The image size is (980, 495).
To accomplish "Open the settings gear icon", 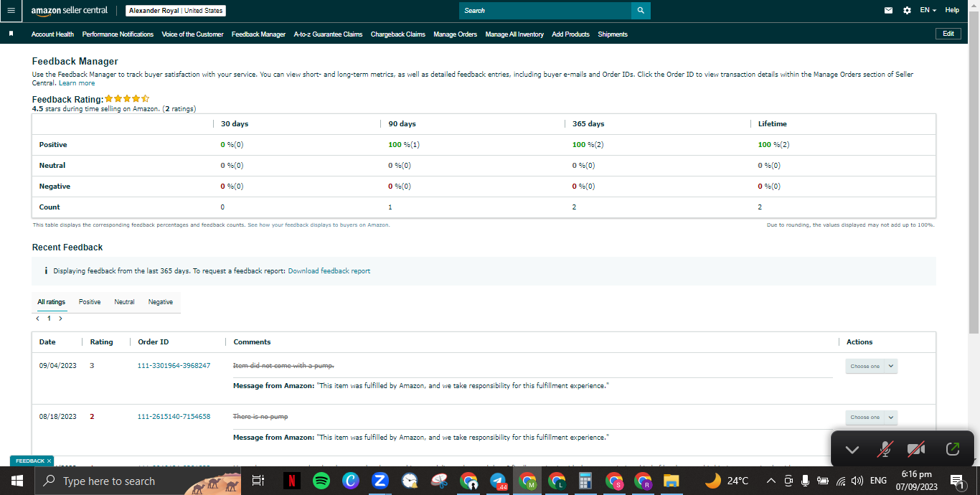I will (907, 11).
